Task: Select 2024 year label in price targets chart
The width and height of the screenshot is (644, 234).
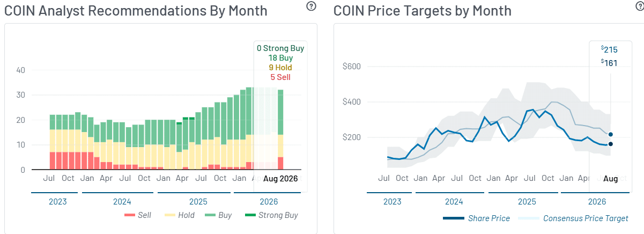Action: click(453, 202)
